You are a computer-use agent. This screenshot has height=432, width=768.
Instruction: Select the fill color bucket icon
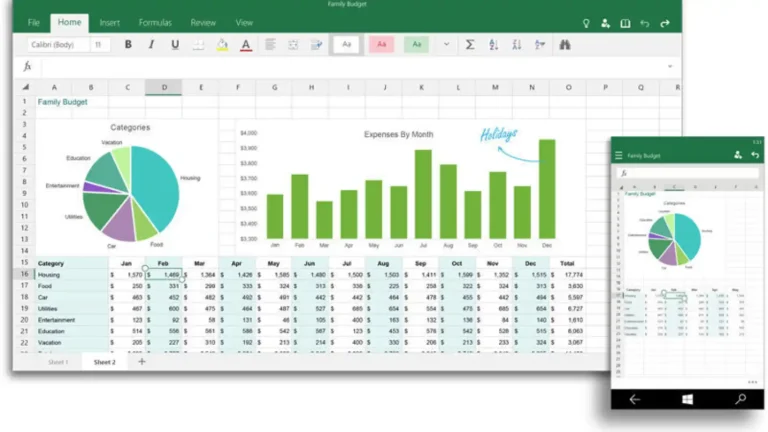pyautogui.click(x=222, y=45)
